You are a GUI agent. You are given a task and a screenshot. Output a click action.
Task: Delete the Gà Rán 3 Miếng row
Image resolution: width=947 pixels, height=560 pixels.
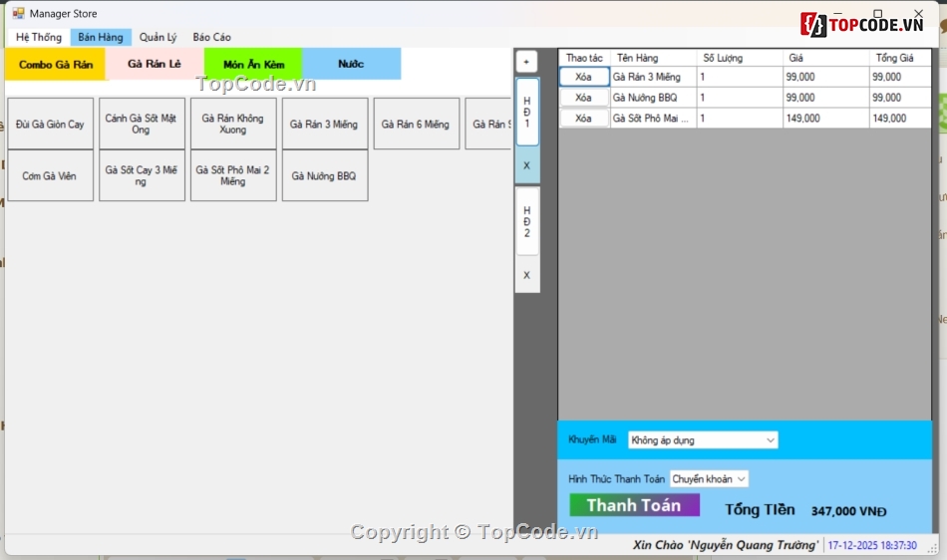pyautogui.click(x=583, y=77)
